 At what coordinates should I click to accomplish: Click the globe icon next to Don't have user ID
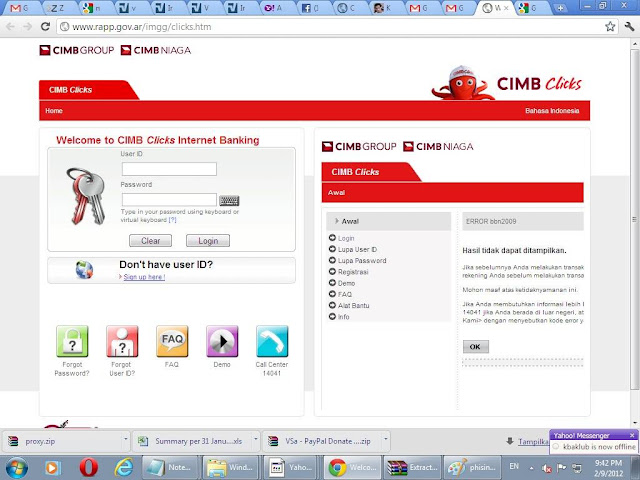pyautogui.click(x=84, y=270)
